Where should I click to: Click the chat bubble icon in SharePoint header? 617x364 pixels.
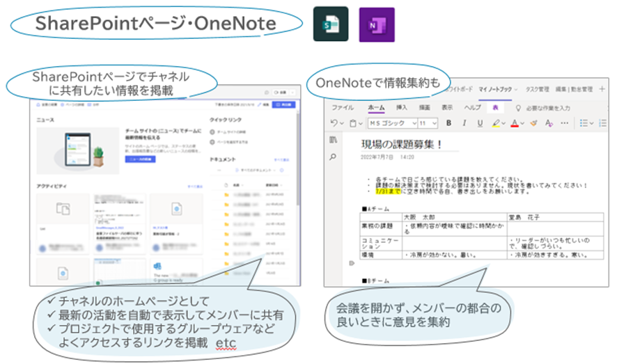click(x=267, y=93)
